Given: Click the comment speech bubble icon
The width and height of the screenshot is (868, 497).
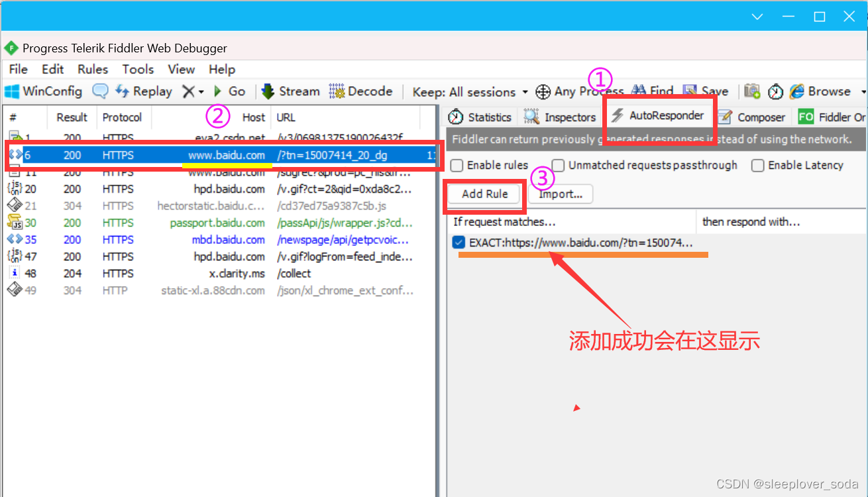Looking at the screenshot, I should [100, 91].
